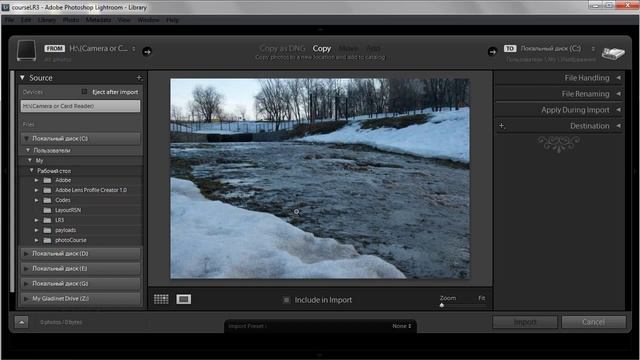Image resolution: width=640 pixels, height=360 pixels.
Task: Expand the Apply During Import panel
Action: point(618,110)
